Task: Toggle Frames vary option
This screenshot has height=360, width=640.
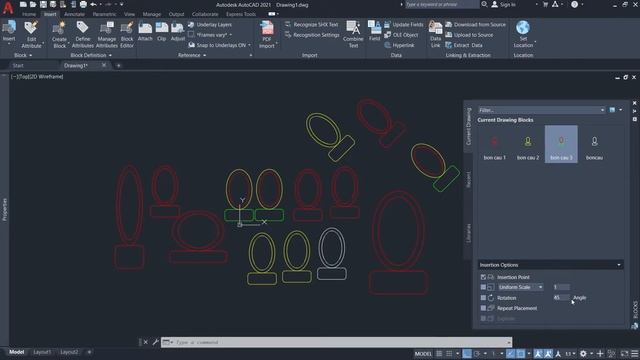Action: pyautogui.click(x=210, y=35)
